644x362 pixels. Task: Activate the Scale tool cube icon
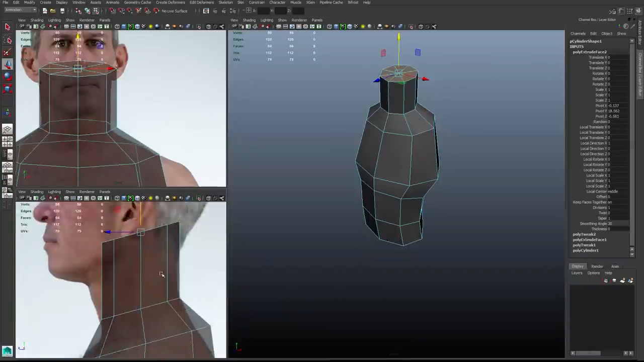7,89
